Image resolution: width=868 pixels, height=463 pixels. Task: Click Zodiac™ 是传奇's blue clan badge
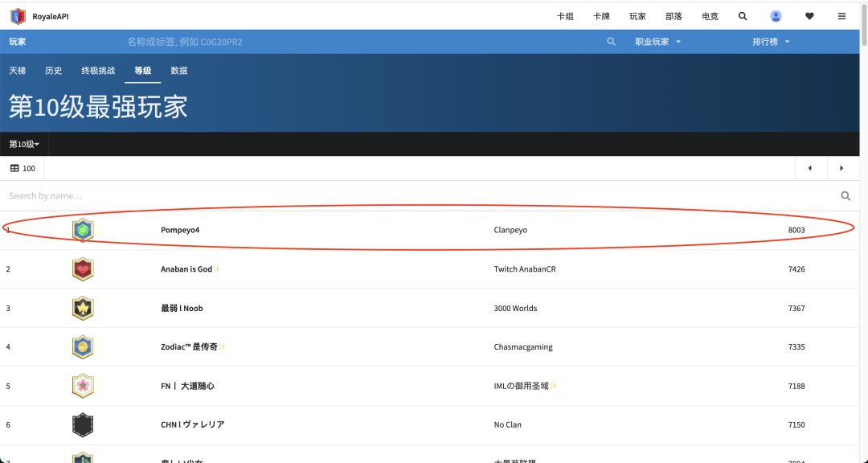[x=83, y=347]
